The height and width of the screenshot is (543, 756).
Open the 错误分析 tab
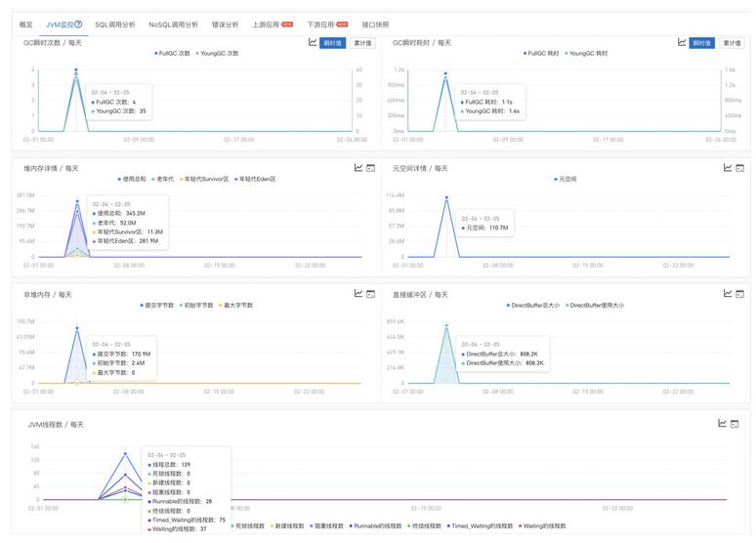point(226,24)
